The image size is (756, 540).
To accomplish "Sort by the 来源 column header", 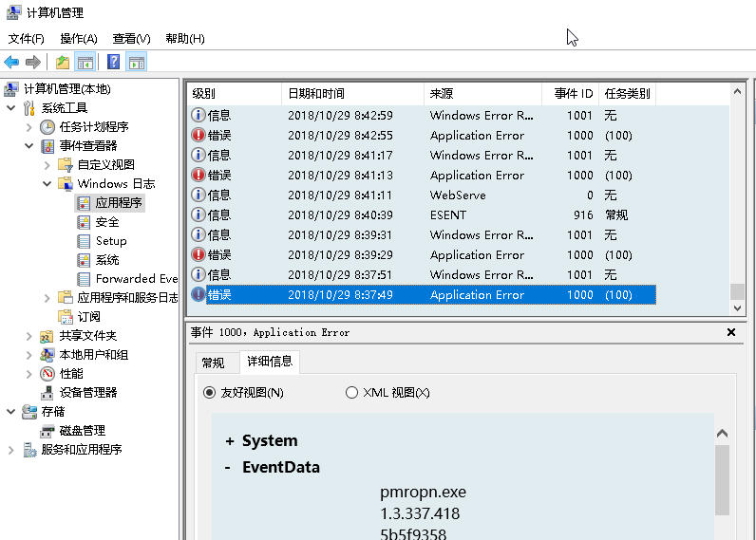I will click(482, 93).
